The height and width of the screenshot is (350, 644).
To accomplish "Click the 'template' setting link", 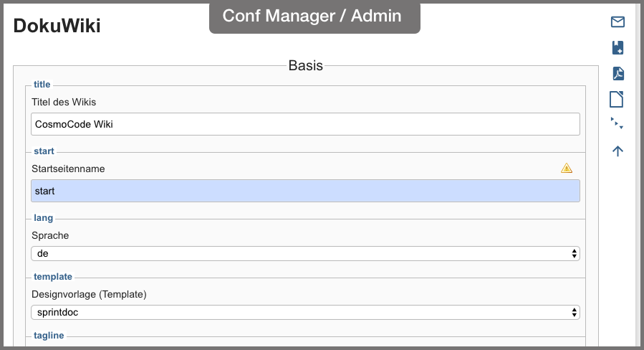I will [53, 276].
